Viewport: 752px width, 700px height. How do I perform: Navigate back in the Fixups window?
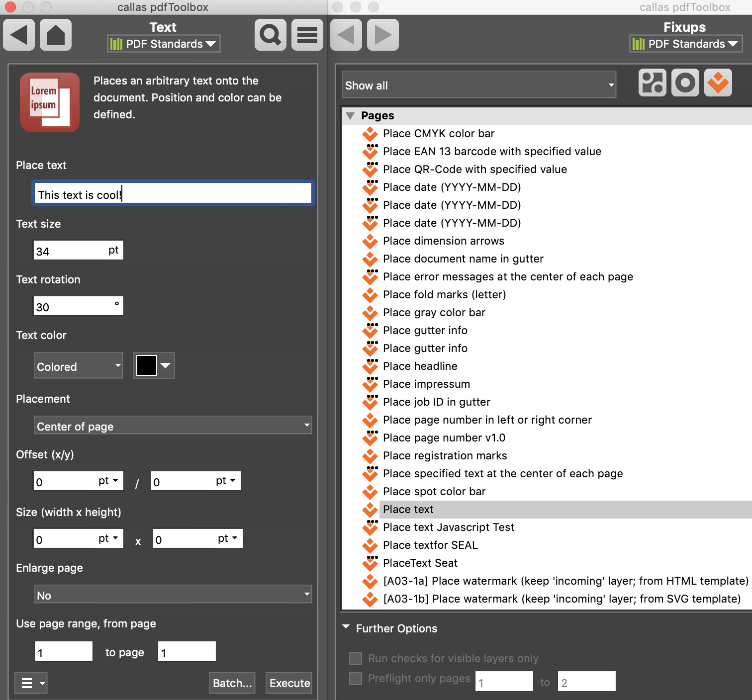click(346, 35)
